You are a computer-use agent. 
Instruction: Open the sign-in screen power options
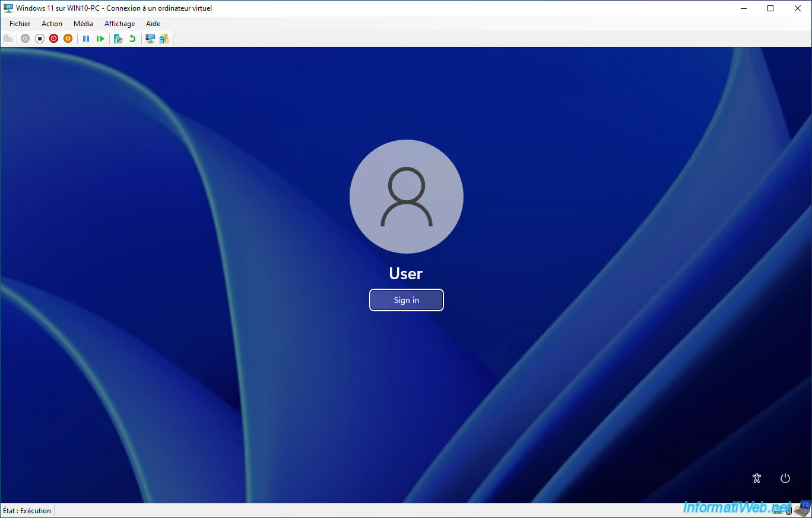(x=785, y=478)
